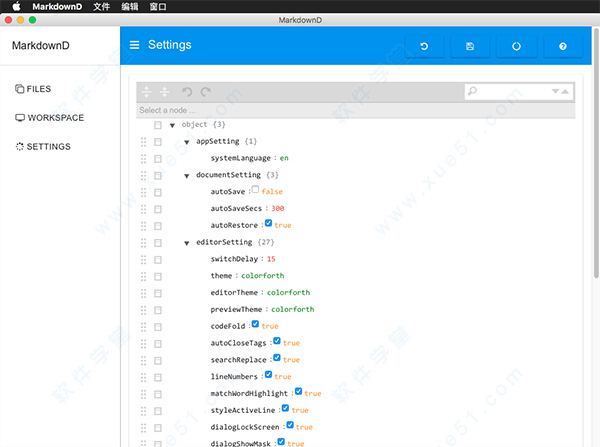Undo last change in JSON editor
The width and height of the screenshot is (600, 447).
(x=187, y=92)
